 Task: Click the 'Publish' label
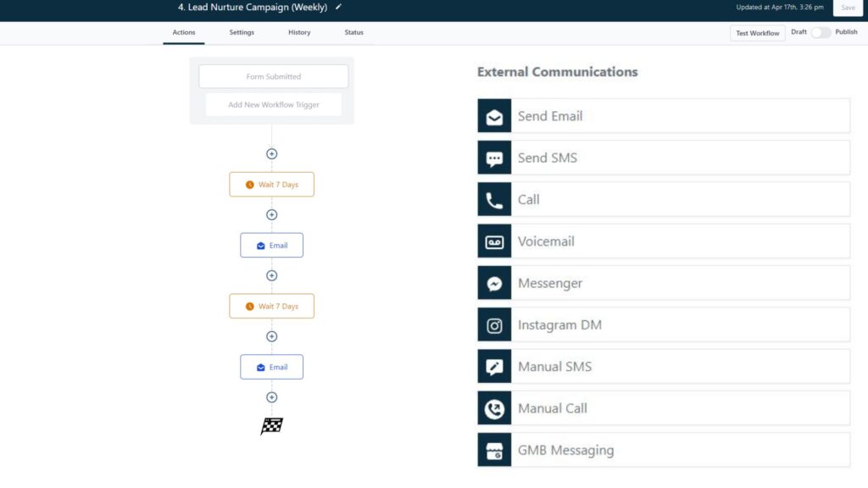(846, 32)
